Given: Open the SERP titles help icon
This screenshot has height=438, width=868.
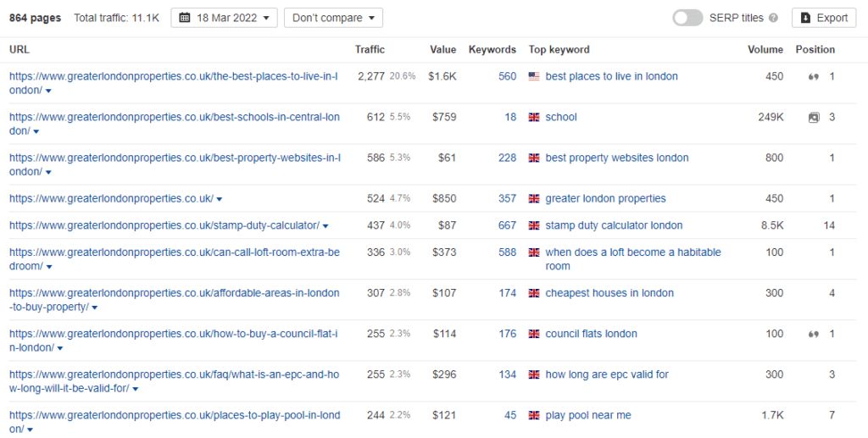Looking at the screenshot, I should pos(773,18).
